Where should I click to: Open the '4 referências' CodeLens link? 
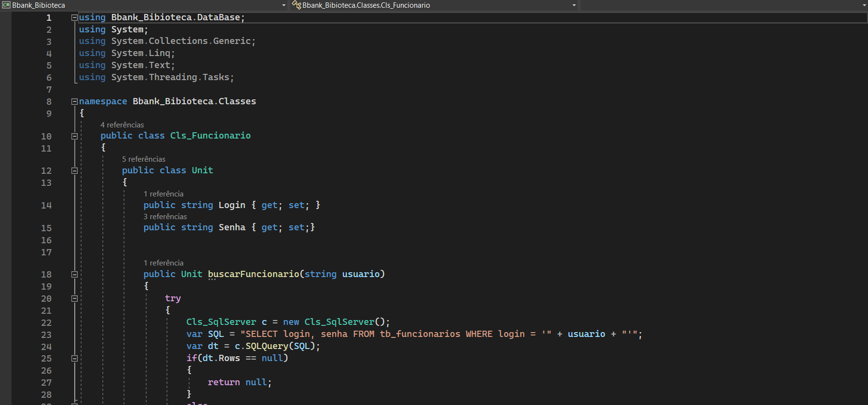point(122,125)
